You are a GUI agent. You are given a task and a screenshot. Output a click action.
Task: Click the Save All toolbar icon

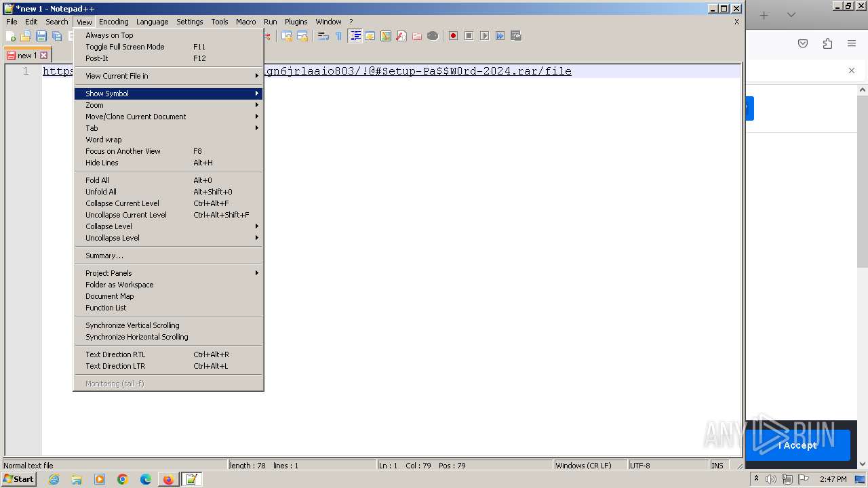coord(57,36)
